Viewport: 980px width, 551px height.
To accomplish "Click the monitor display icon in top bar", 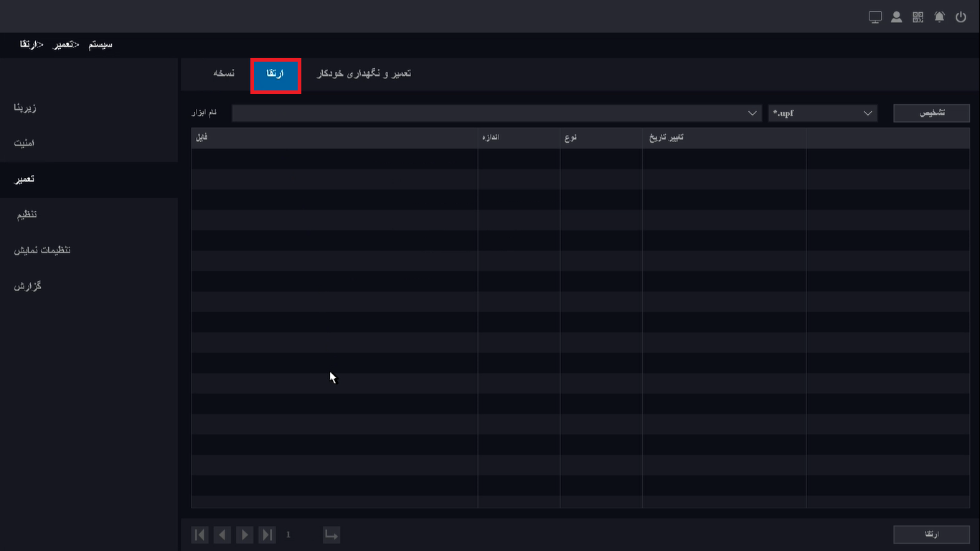I will pyautogui.click(x=875, y=17).
